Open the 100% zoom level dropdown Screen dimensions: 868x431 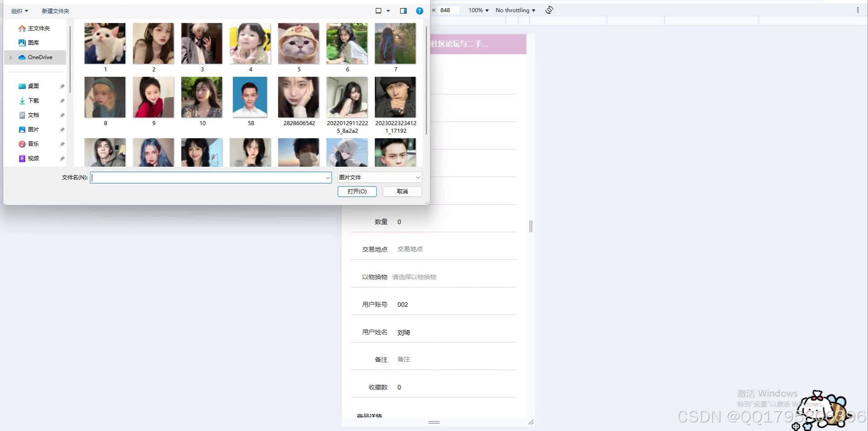[x=476, y=10]
